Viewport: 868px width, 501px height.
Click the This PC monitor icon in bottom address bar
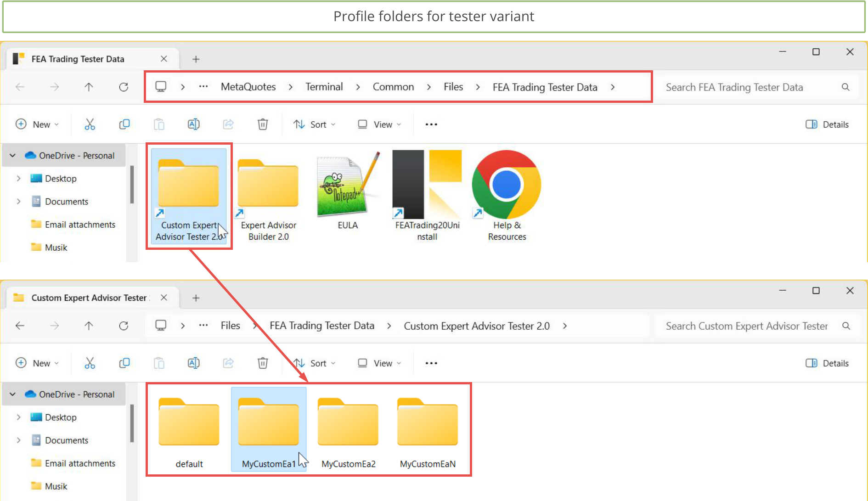[x=161, y=326]
